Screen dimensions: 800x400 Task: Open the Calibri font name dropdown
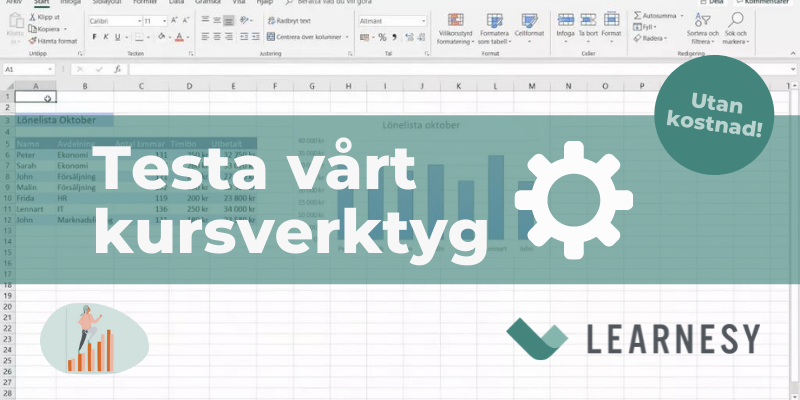139,21
